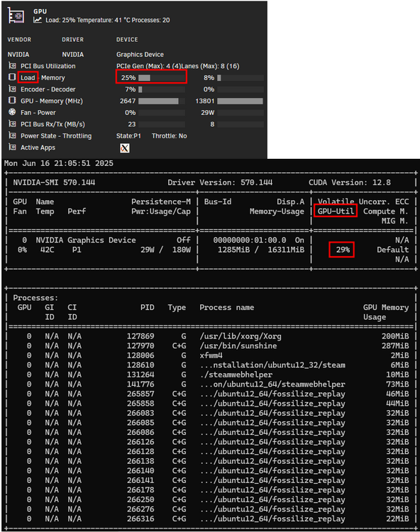Click the DEVICE column header
The height and width of the screenshot is (532, 420).
coord(127,40)
